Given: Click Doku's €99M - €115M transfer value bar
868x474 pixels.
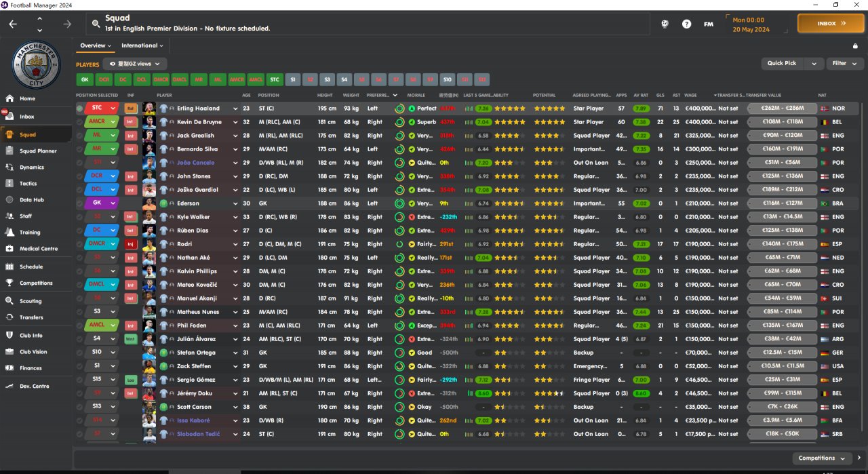Looking at the screenshot, I should click(x=781, y=393).
